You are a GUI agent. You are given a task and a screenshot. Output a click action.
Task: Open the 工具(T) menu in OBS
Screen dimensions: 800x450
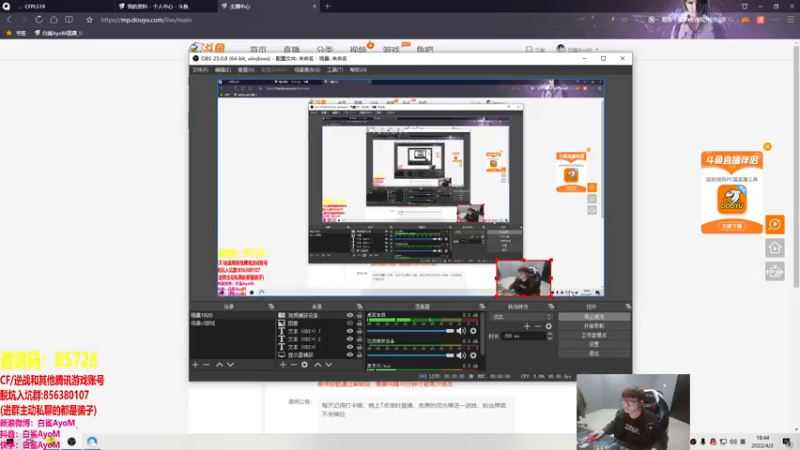tap(335, 70)
